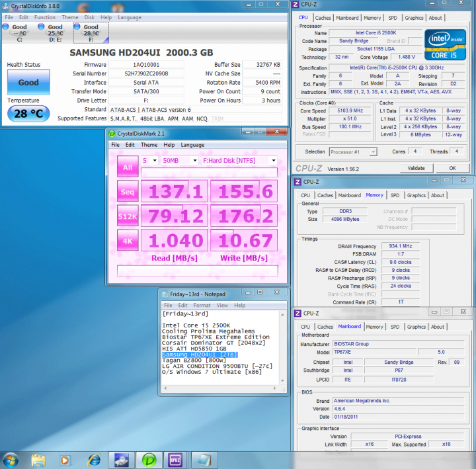This screenshot has height=469, width=476.
Task: Open Windows Explorer from taskbar
Action: (38, 460)
